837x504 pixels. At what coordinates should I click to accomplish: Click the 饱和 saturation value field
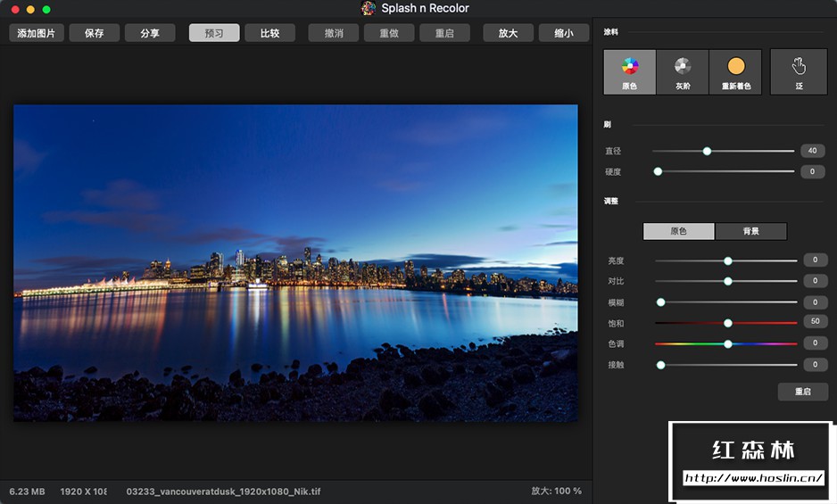[x=815, y=321]
